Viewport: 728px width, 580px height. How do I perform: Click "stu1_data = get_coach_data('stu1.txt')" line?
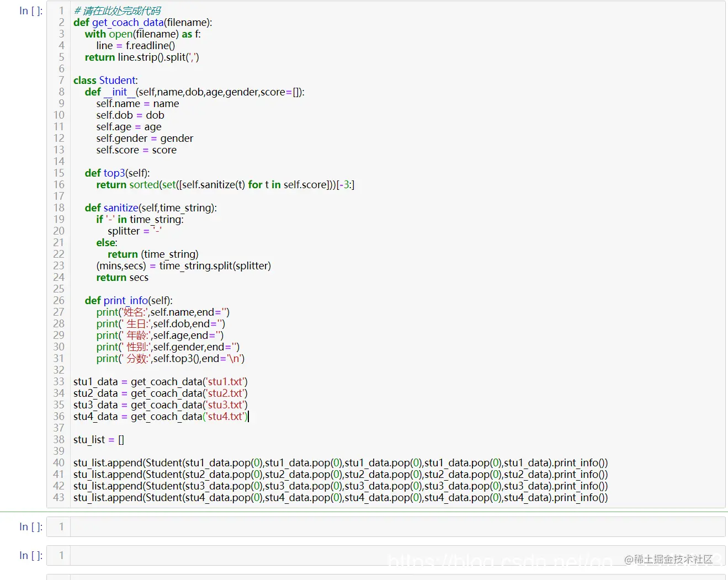click(x=160, y=381)
